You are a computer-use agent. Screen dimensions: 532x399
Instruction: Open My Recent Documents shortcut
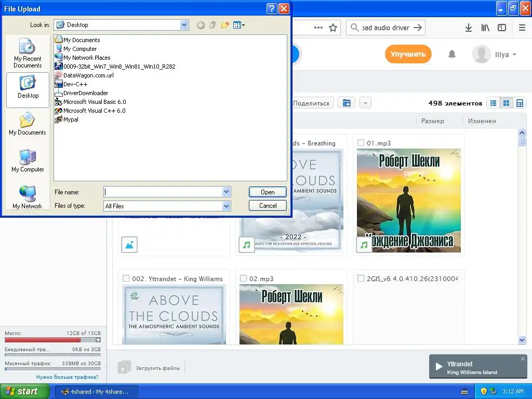pos(28,54)
